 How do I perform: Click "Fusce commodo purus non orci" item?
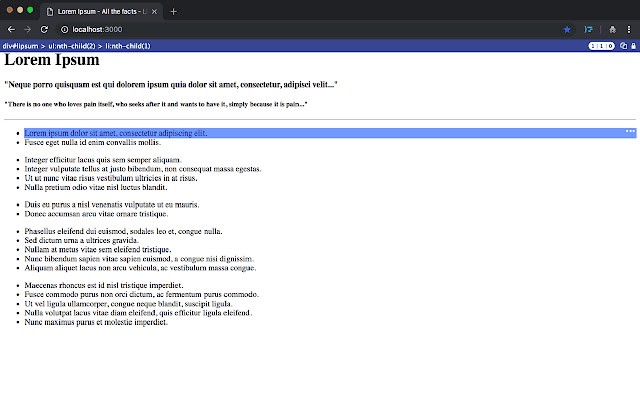pos(142,294)
